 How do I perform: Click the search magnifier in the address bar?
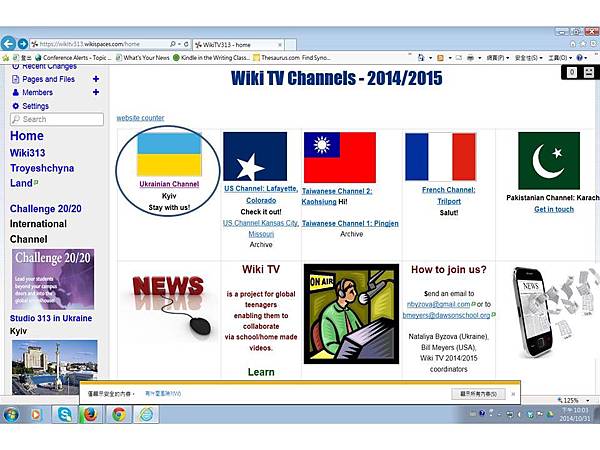(173, 44)
